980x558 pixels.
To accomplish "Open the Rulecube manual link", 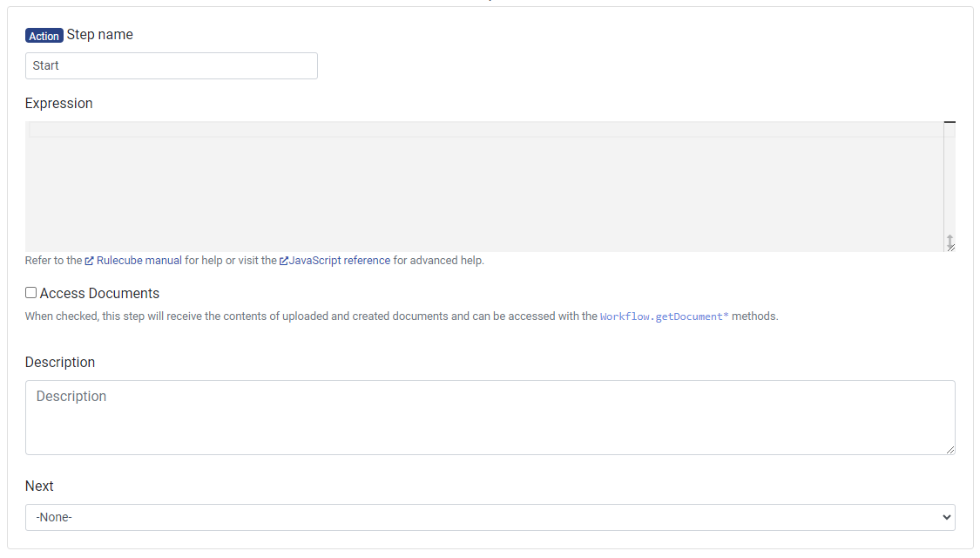I will click(139, 261).
